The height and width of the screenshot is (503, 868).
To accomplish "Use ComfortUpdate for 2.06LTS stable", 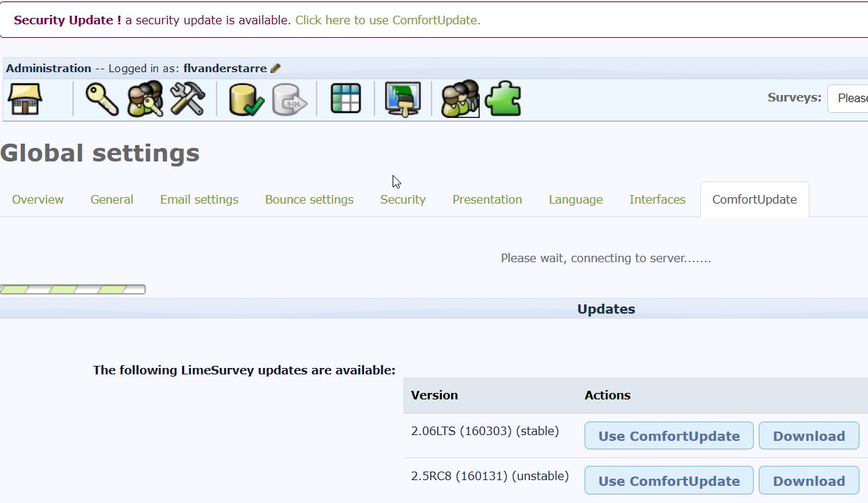I will click(669, 436).
